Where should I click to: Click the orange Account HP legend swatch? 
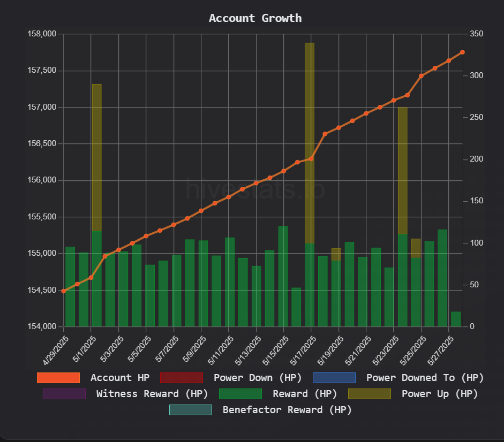point(58,378)
